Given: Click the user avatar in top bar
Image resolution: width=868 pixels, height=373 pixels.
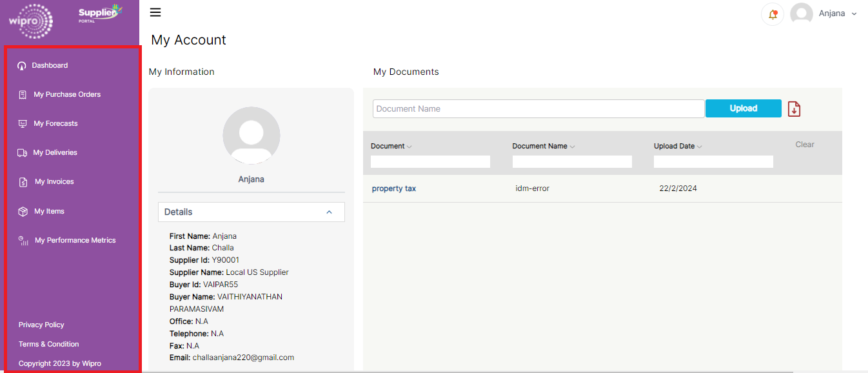Looking at the screenshot, I should [x=801, y=14].
